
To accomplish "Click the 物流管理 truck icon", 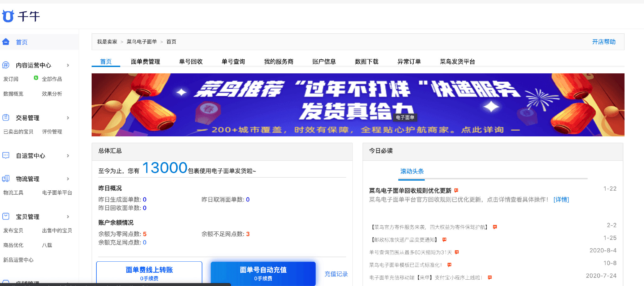I will [6, 178].
